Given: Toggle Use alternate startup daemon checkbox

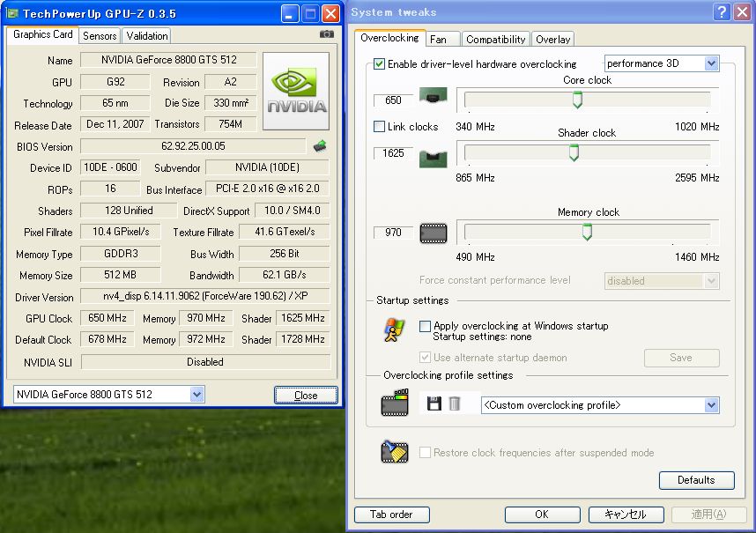Looking at the screenshot, I should pos(425,358).
